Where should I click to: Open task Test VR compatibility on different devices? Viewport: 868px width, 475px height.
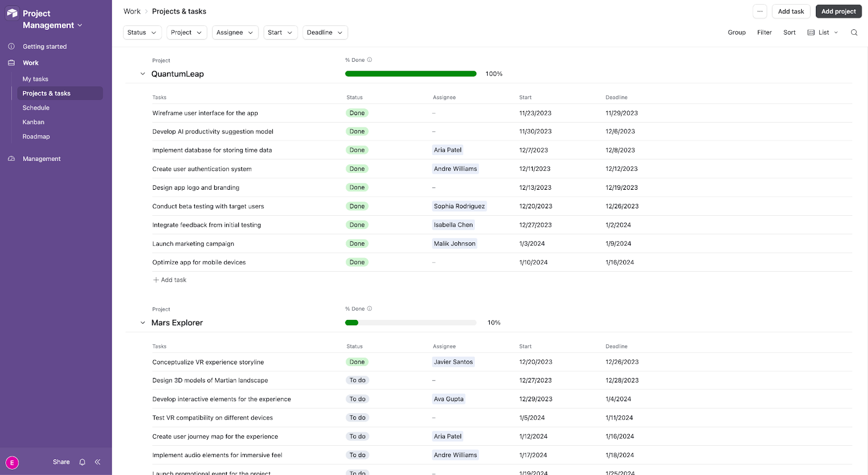click(x=213, y=418)
